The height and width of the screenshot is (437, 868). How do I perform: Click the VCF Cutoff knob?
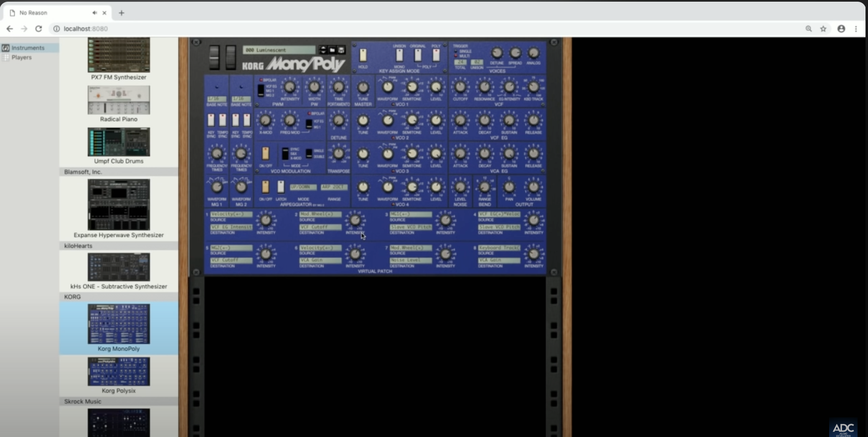tap(460, 87)
